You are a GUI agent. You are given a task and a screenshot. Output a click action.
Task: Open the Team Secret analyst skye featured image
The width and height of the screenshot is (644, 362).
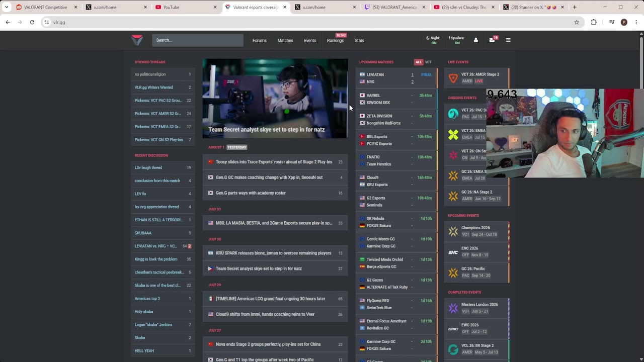pyautogui.click(x=275, y=99)
